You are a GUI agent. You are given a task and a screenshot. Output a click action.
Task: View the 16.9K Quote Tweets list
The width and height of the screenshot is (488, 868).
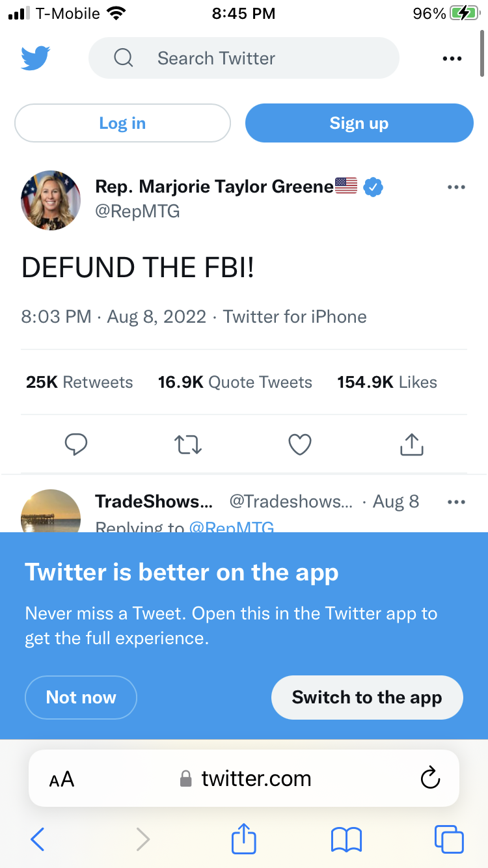tap(235, 382)
